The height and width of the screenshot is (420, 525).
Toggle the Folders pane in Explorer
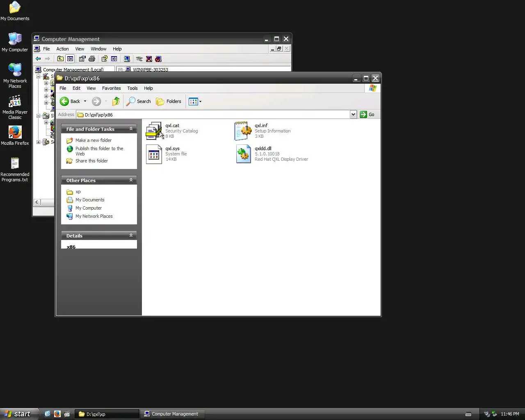[169, 101]
